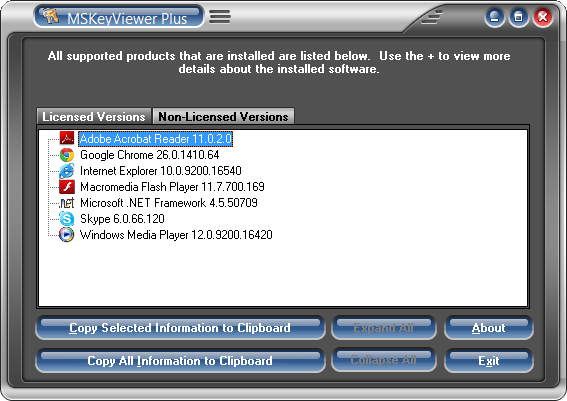Click the Windows Media Player icon
The height and width of the screenshot is (401, 567).
(67, 235)
